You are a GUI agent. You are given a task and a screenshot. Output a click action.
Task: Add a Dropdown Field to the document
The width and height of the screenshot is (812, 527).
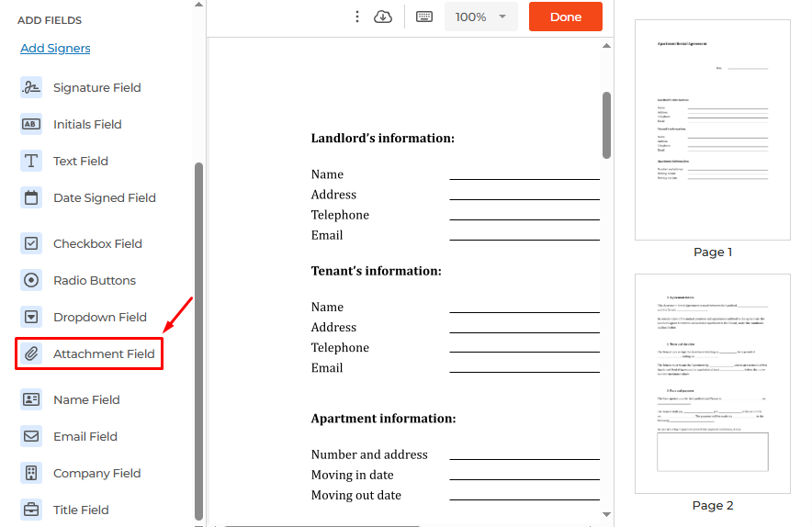point(99,317)
